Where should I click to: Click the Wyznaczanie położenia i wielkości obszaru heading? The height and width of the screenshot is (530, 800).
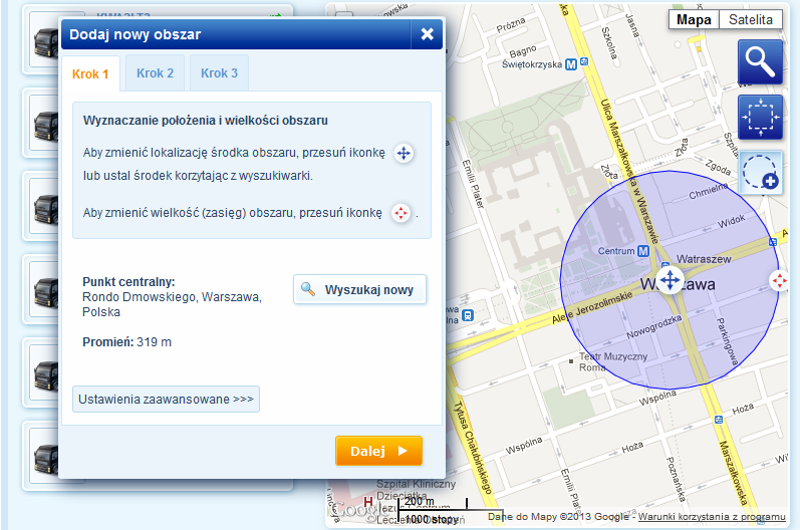(x=206, y=121)
